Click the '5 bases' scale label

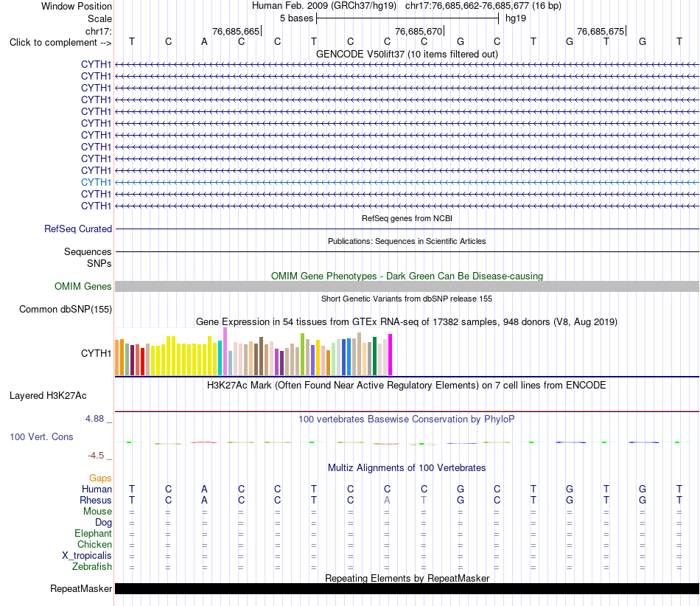pos(296,18)
